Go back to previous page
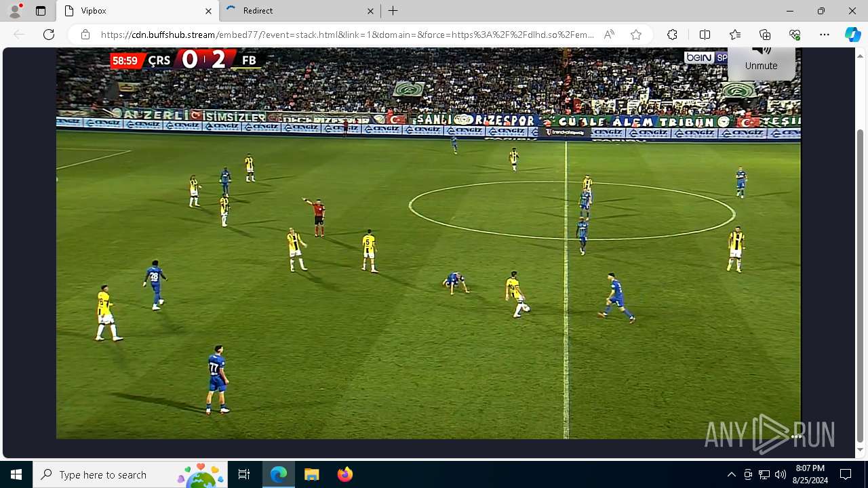 click(19, 35)
